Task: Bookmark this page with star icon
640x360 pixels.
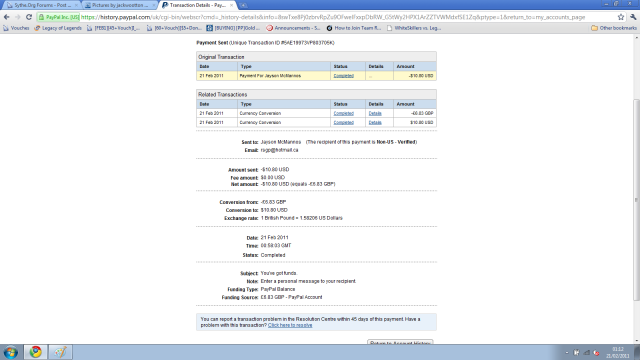Action: 621,17
